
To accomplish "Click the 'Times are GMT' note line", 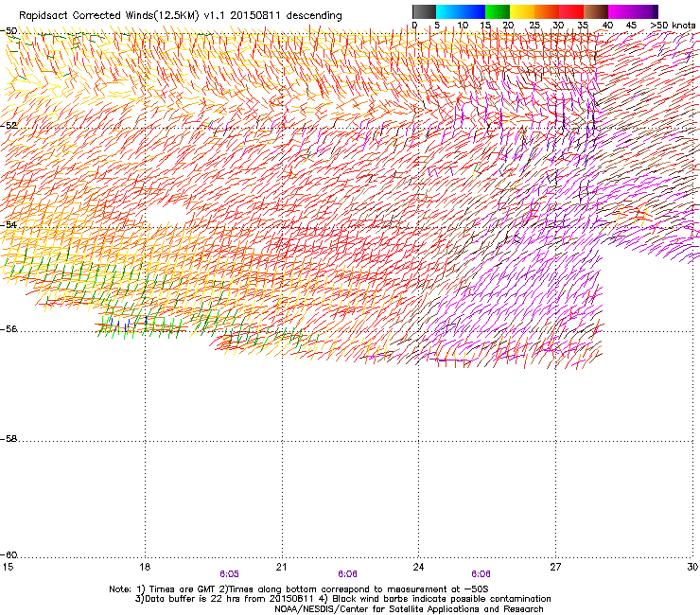I will pyautogui.click(x=299, y=589).
